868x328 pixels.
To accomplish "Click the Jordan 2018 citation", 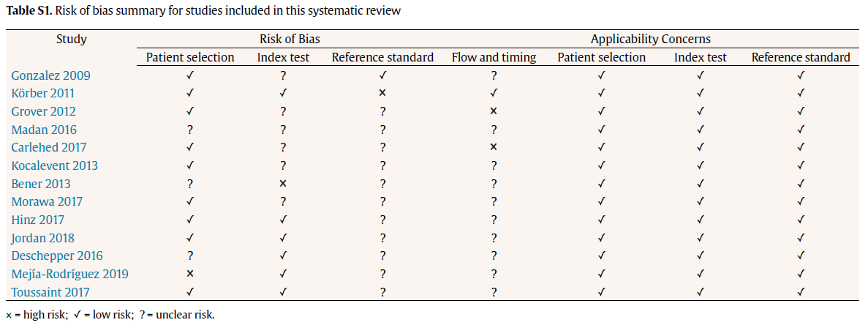I will pyautogui.click(x=43, y=238).
